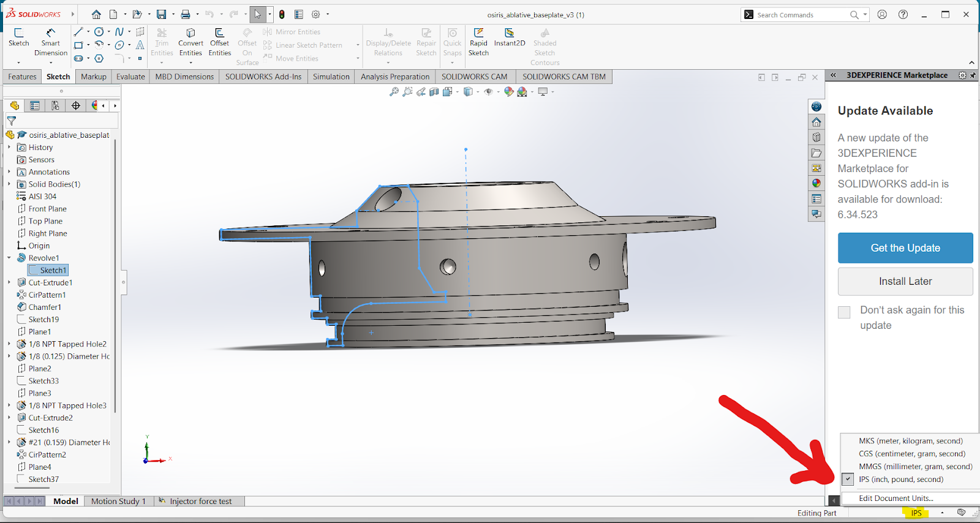Expand the Cut-Extrude1 feature
Image resolution: width=980 pixels, height=523 pixels.
(9, 282)
